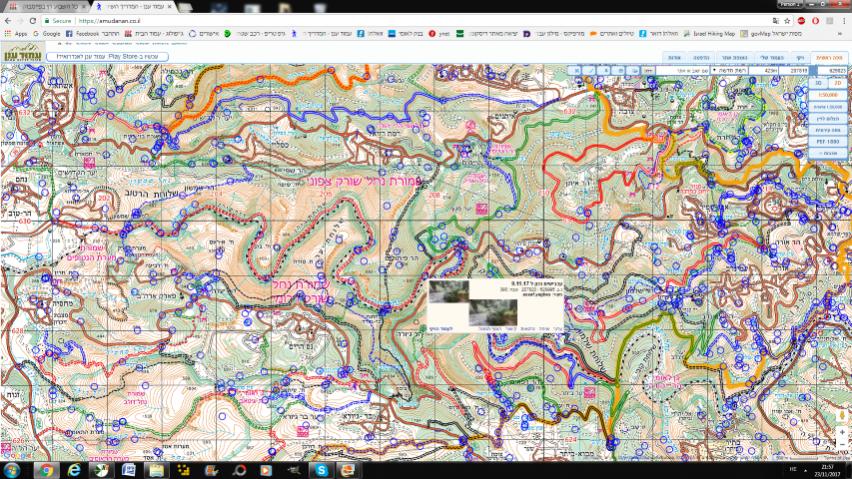Click the Opera extension icon
The height and width of the screenshot is (479, 852).
point(815,20)
